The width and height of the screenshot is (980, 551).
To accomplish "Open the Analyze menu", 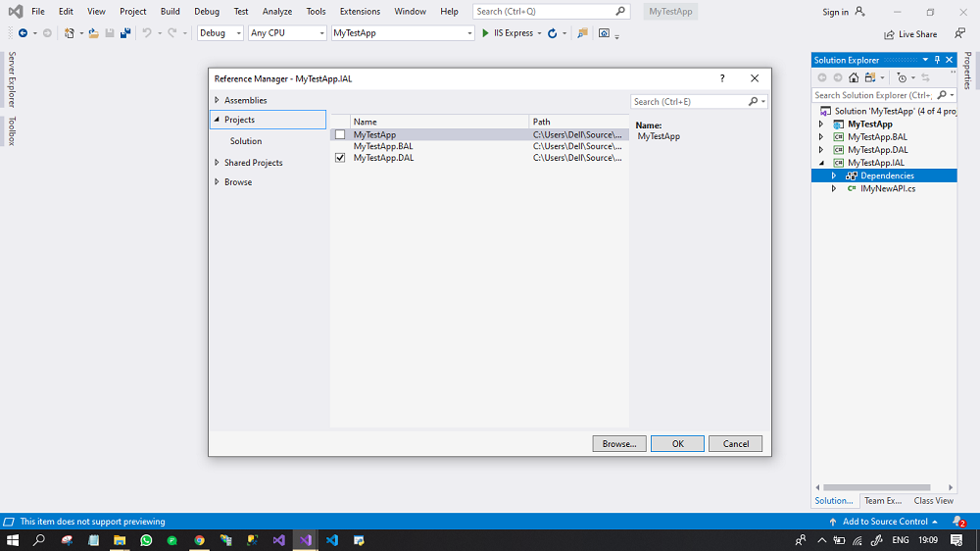I will [277, 11].
